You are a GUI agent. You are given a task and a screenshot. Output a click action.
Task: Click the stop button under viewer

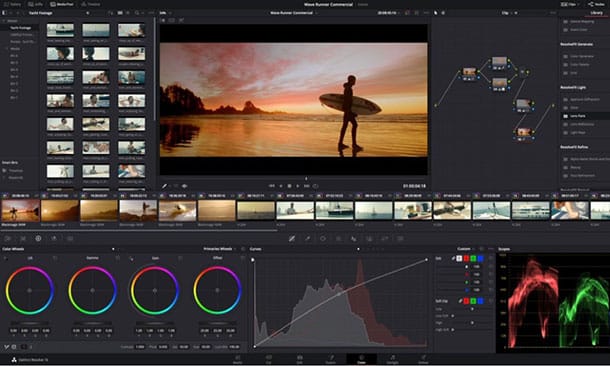point(289,186)
